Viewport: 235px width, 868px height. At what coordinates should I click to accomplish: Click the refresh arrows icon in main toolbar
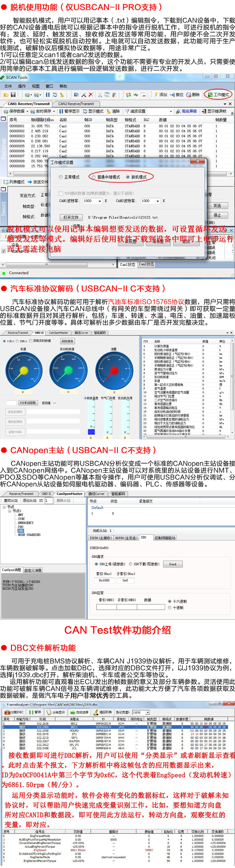(x=55, y=95)
